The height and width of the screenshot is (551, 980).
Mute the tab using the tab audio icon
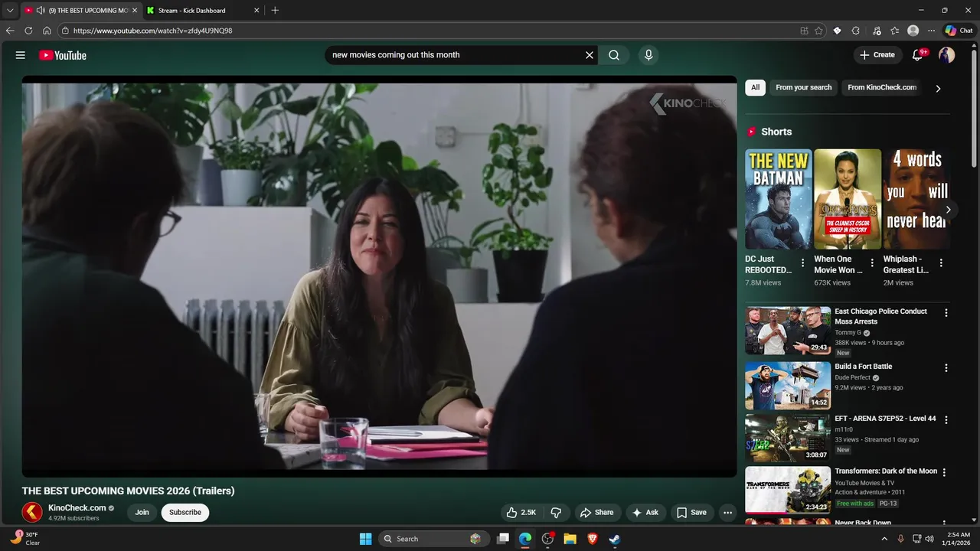(x=41, y=11)
